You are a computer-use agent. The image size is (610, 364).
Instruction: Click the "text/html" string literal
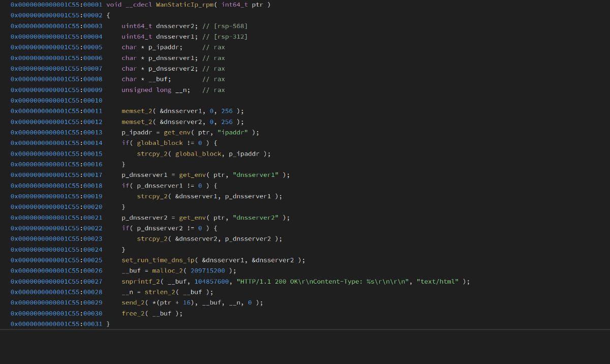click(x=437, y=282)
